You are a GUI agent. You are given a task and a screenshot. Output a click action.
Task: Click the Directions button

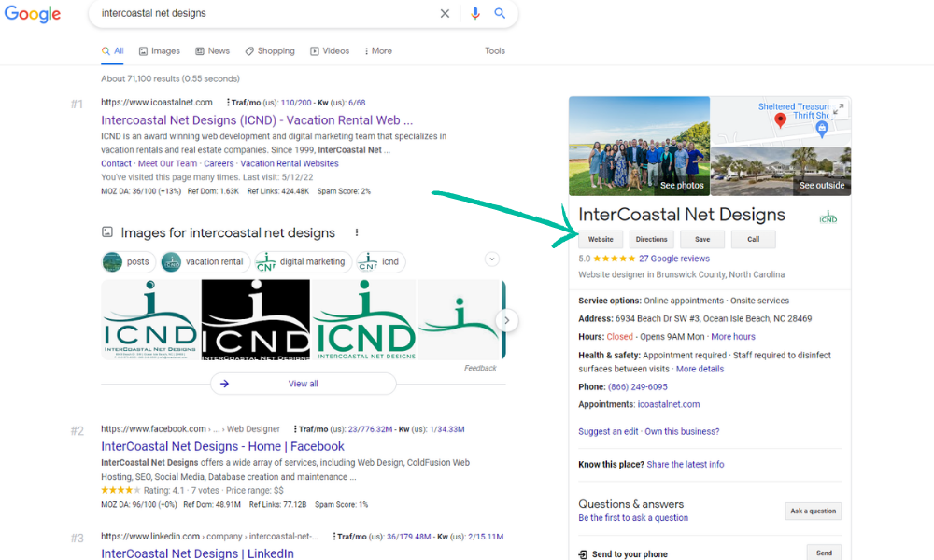pos(652,239)
